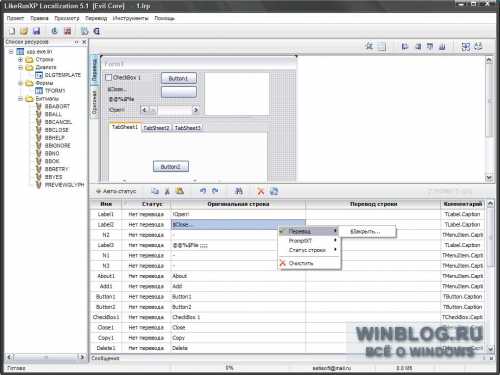Open the Перевод submenu arrow in the context menu
This screenshot has width=500, height=375.
(x=335, y=231)
